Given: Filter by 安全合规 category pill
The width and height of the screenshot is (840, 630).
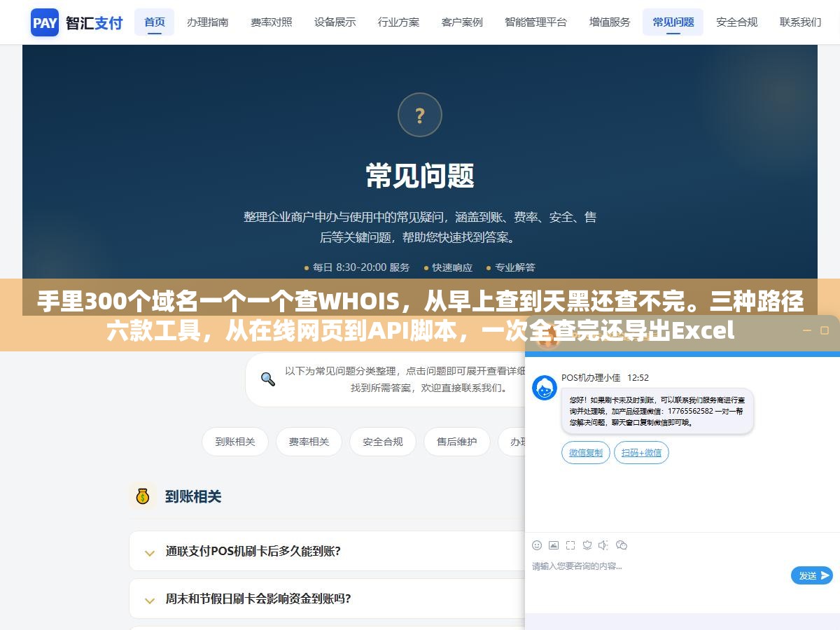Looking at the screenshot, I should pos(383,442).
